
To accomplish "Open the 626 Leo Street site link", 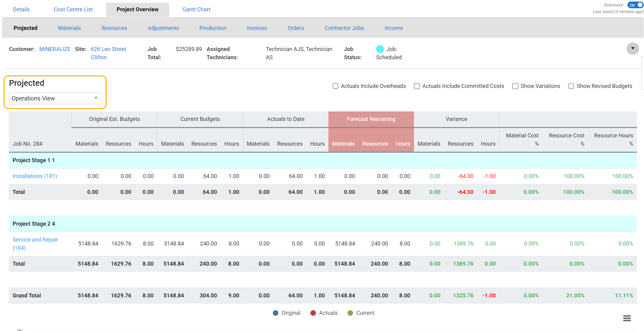I will tap(108, 49).
